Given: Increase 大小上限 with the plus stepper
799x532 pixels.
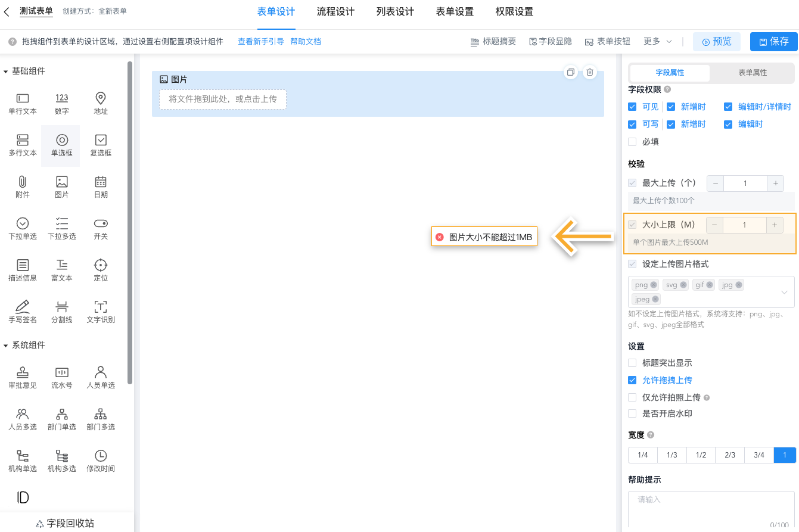Looking at the screenshot, I should pyautogui.click(x=775, y=225).
